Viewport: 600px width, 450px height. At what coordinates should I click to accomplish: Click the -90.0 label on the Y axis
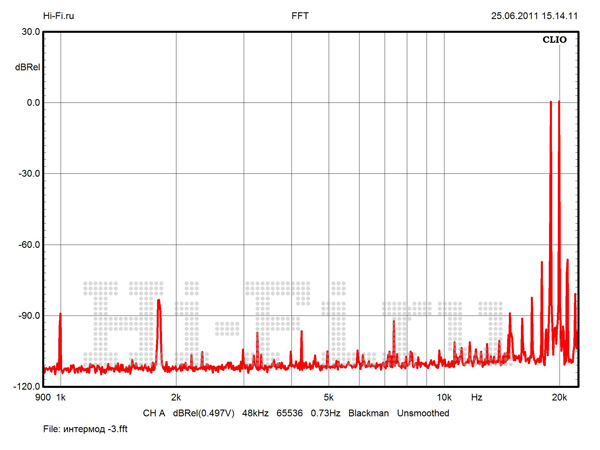[x=28, y=316]
